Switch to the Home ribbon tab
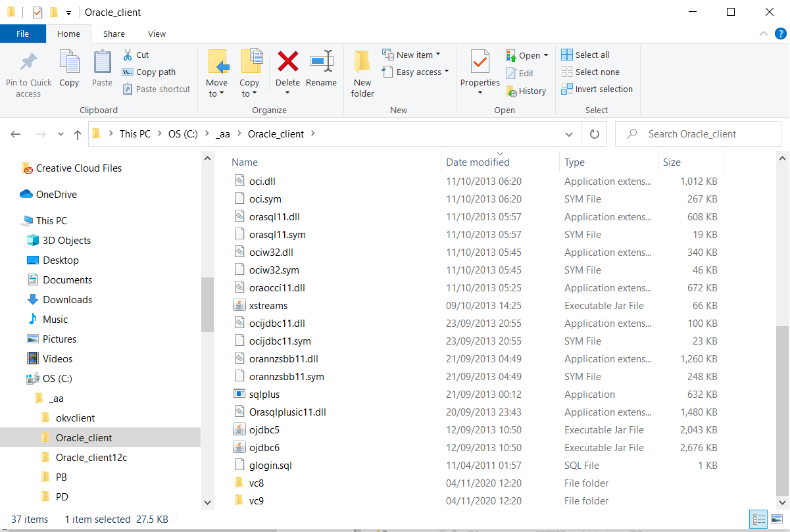The image size is (790, 532). click(68, 34)
